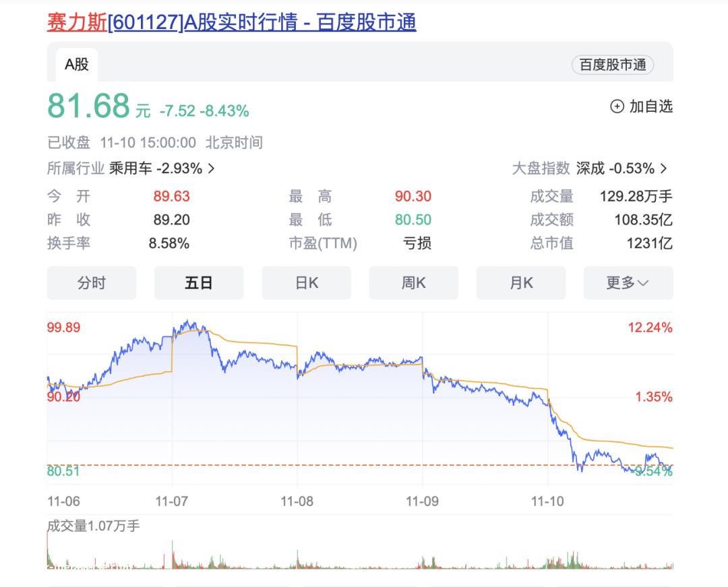728x587 pixels.
Task: Click the 最低 value 80.50
Action: click(413, 220)
